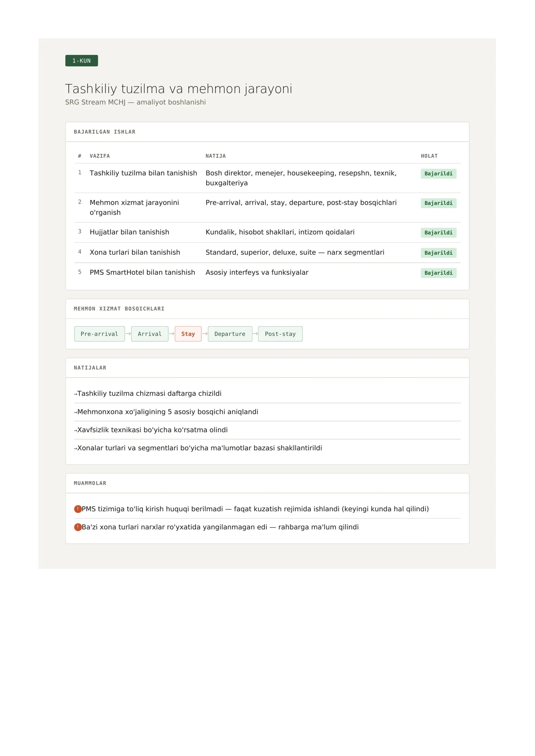Image resolution: width=535 pixels, height=756 pixels.
Task: Click result cell Kundalik, hisobot shakllari
Action: coord(280,232)
